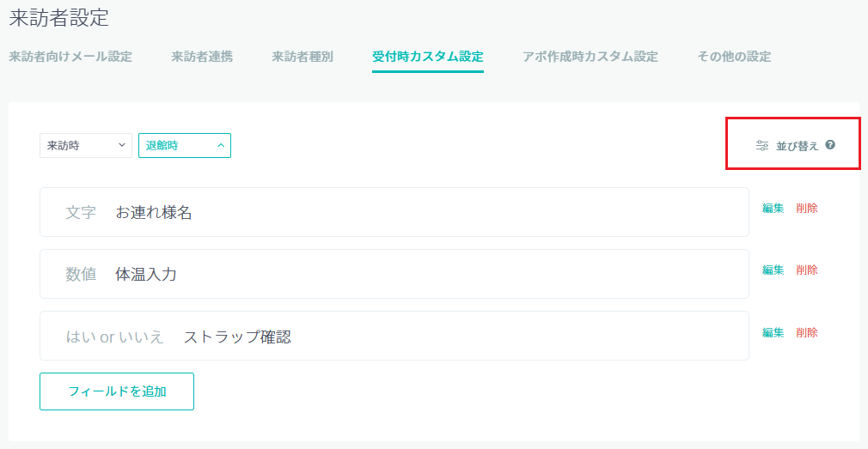Click the 来訪時 dropdown chevron arrow
The height and width of the screenshot is (449, 868).
[x=122, y=145]
